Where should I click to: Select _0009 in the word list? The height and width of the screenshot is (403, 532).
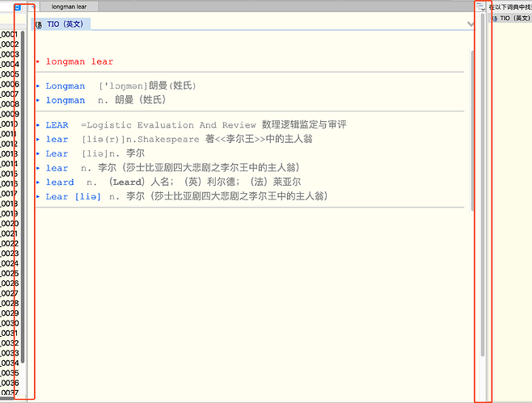point(9,114)
